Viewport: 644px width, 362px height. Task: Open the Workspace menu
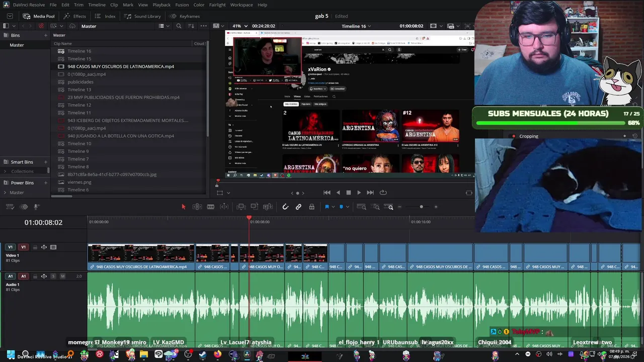pos(242,5)
